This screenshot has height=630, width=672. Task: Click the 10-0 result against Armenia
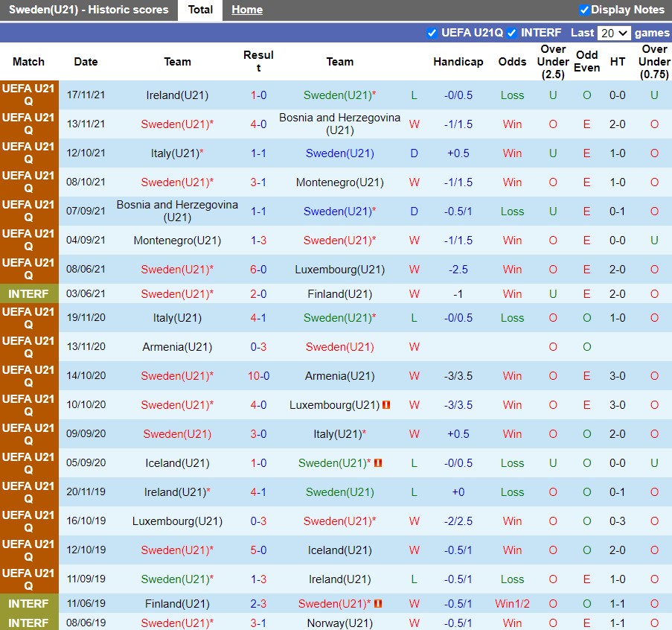[258, 376]
